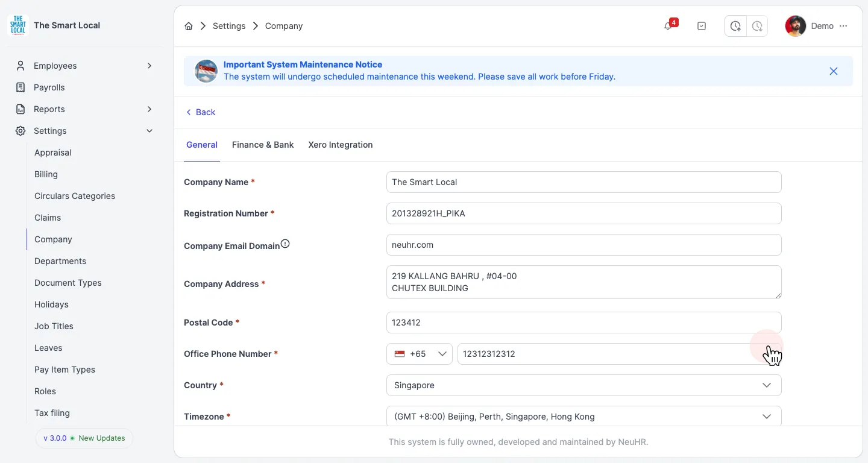Viewport: 868px width, 463px height.
Task: Open the Country dropdown
Action: click(583, 385)
